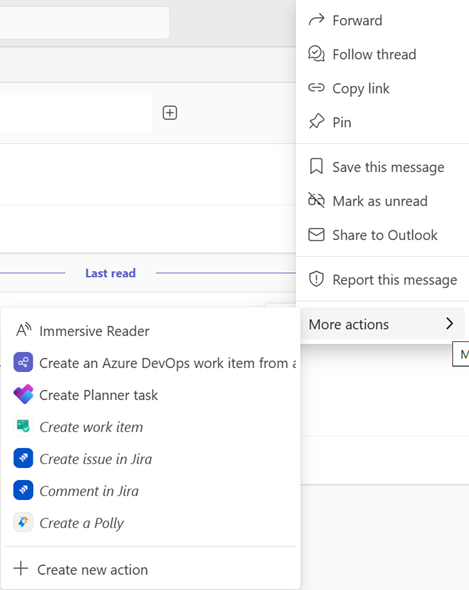Open the More actions submenu
Image resolution: width=469 pixels, height=590 pixels.
pos(383,324)
